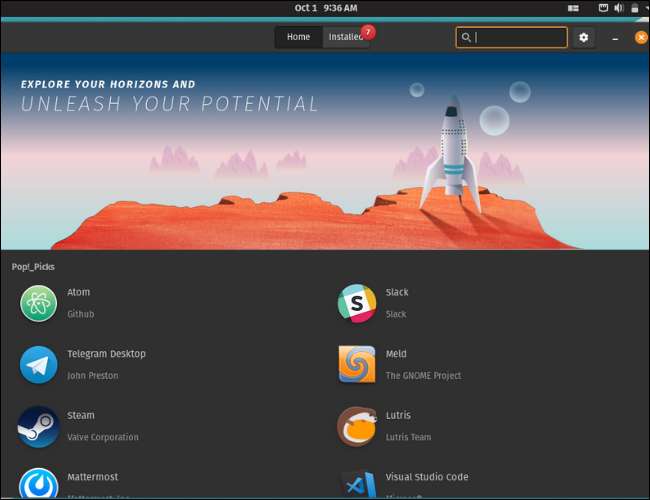Open the Slack app icon
The height and width of the screenshot is (500, 650).
[357, 303]
